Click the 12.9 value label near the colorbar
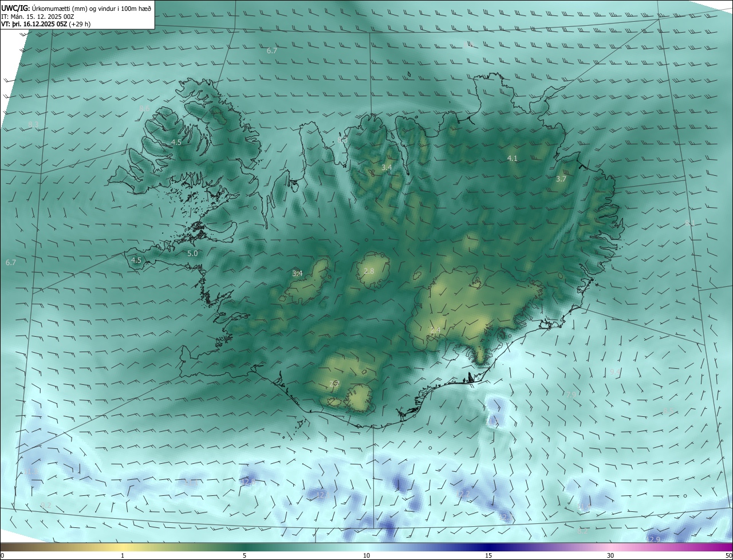The height and width of the screenshot is (560, 733). 653,539
